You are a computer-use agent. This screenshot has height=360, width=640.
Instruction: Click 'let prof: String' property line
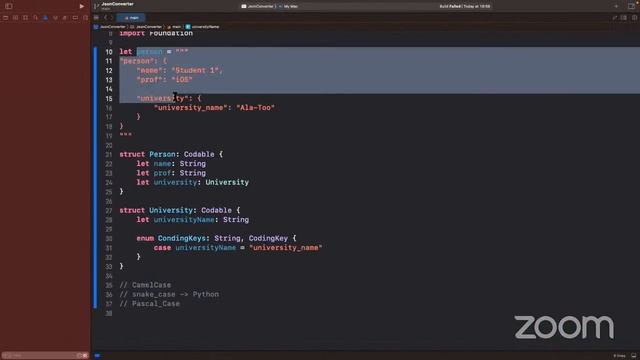[171, 173]
